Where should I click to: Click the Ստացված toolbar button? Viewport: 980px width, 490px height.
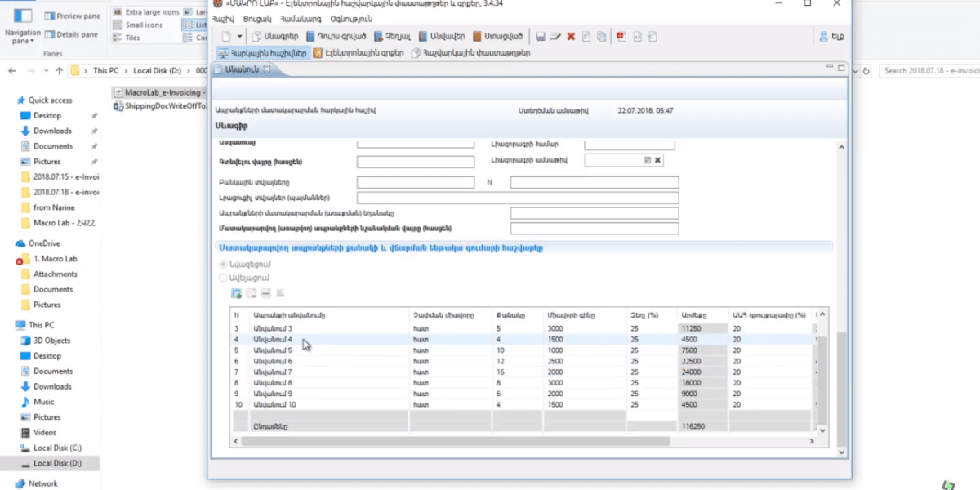point(497,36)
